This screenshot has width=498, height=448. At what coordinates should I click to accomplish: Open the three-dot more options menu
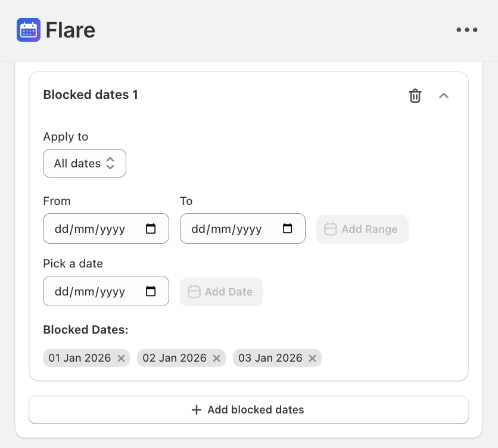pyautogui.click(x=467, y=30)
